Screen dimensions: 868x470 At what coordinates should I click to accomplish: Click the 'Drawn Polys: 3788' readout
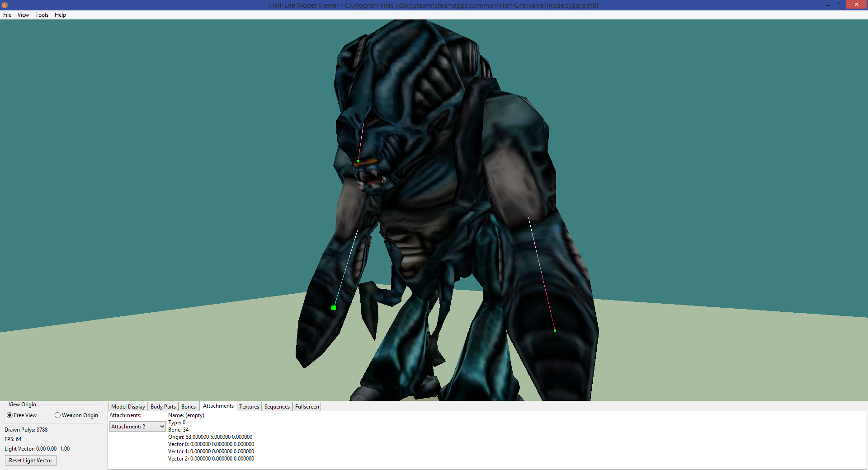coord(26,430)
